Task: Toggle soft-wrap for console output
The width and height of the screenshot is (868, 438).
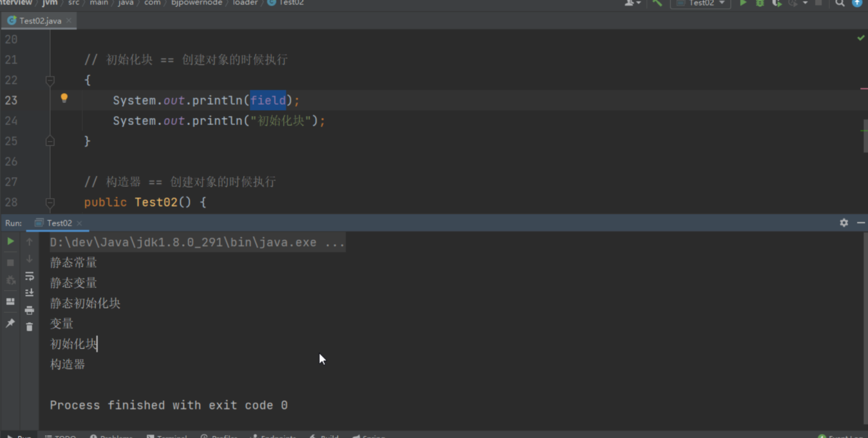Action: click(30, 276)
